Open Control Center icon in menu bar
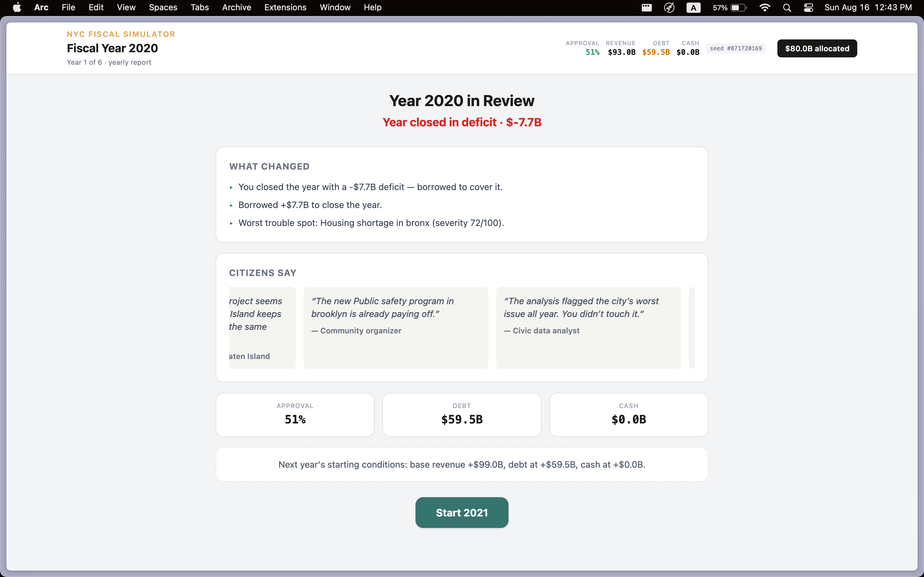The image size is (924, 577). pos(809,8)
